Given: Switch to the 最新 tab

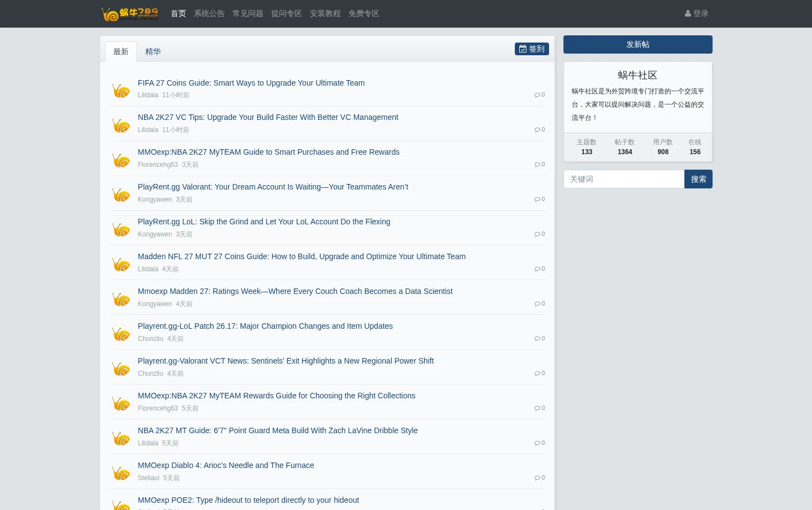Looking at the screenshot, I should click(x=121, y=52).
